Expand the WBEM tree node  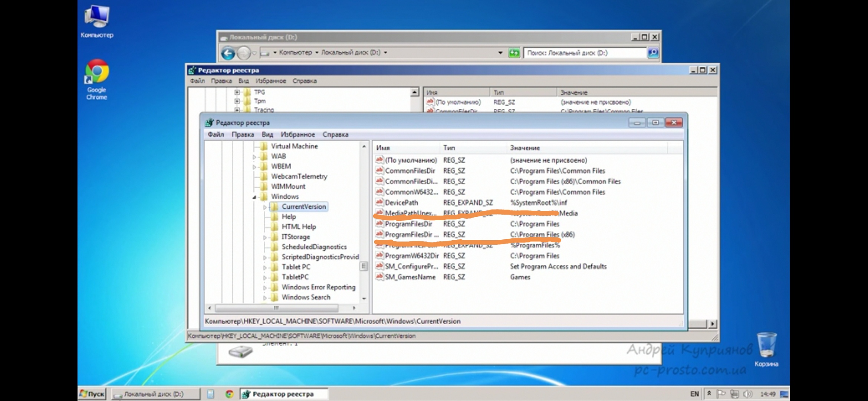pos(254,167)
